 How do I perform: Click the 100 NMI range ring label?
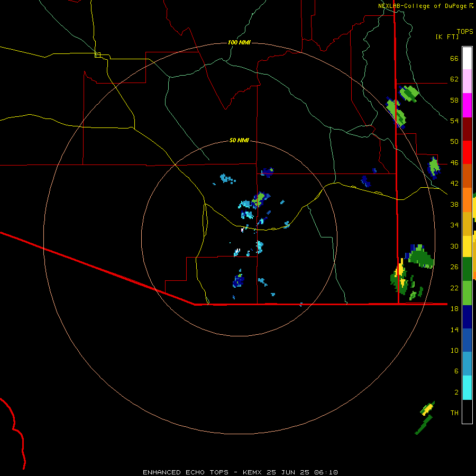click(x=239, y=42)
